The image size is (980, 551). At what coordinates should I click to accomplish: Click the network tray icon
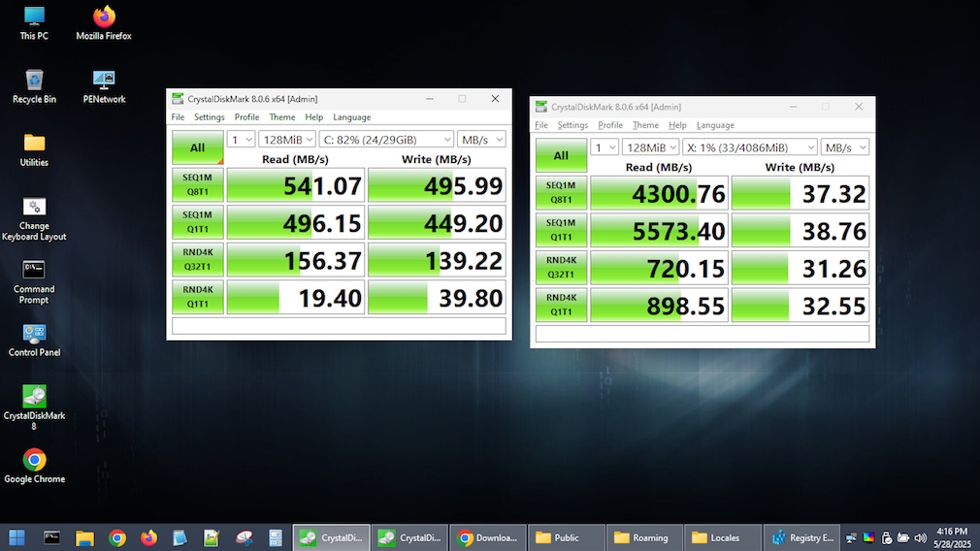(851, 537)
